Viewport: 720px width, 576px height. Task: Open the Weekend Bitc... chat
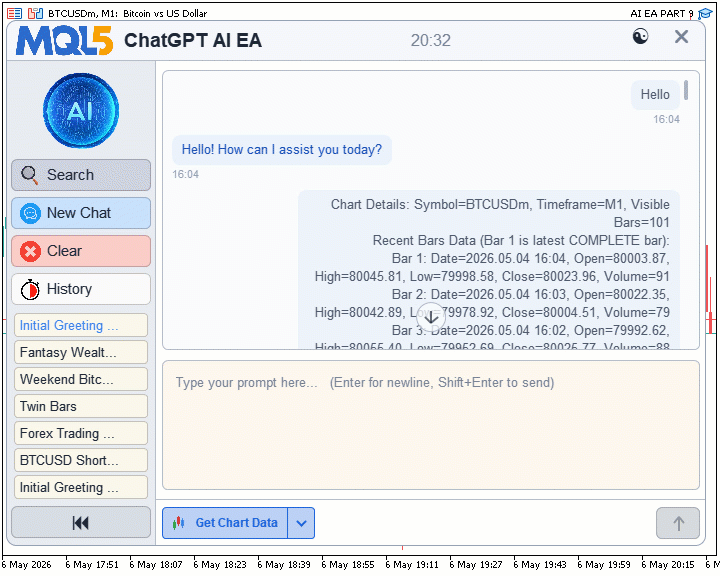pos(81,379)
